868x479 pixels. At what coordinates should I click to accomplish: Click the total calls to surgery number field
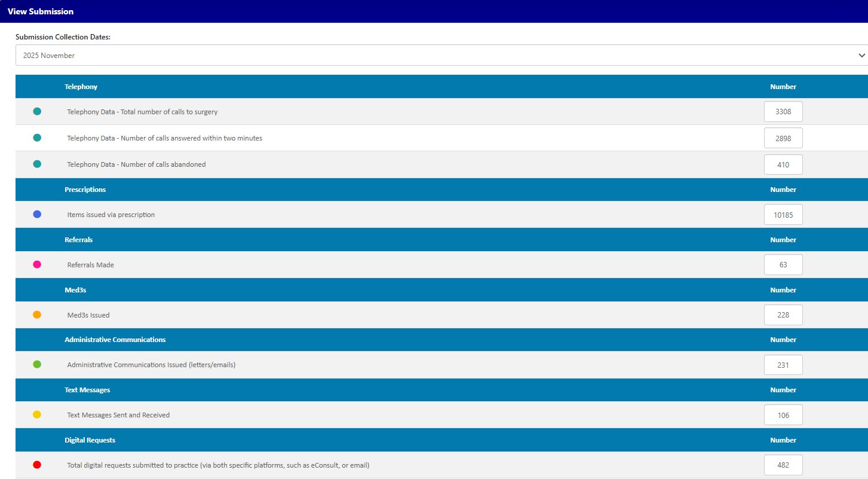click(783, 112)
